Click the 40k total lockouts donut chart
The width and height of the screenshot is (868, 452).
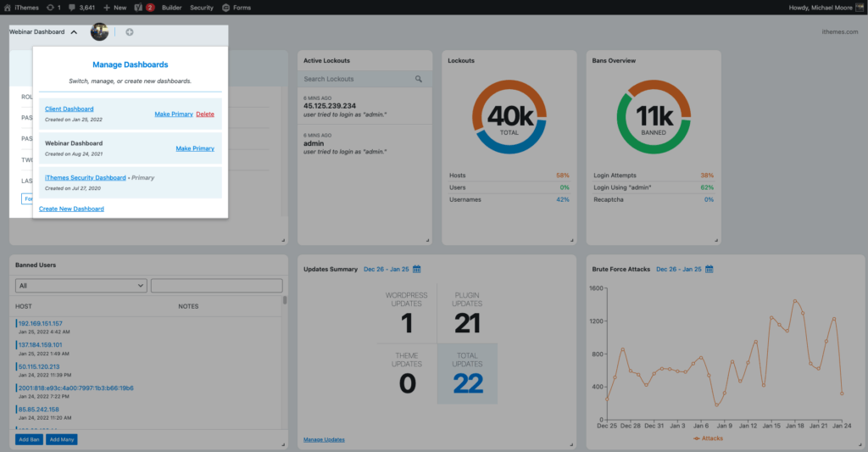(509, 117)
